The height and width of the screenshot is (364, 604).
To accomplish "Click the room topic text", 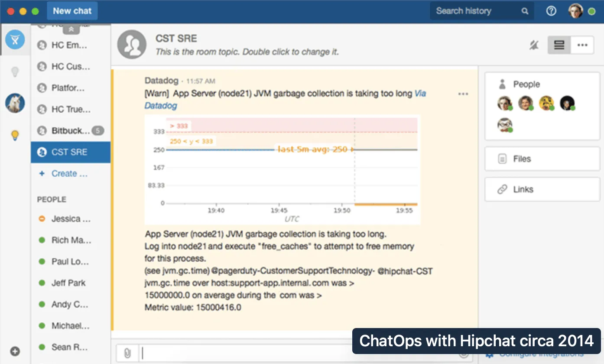I will 247,52.
